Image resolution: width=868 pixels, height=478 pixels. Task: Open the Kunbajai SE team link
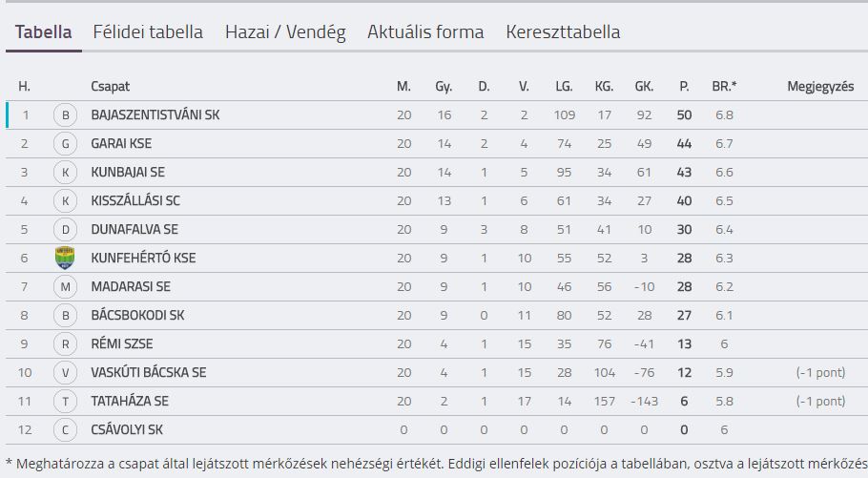128,173
